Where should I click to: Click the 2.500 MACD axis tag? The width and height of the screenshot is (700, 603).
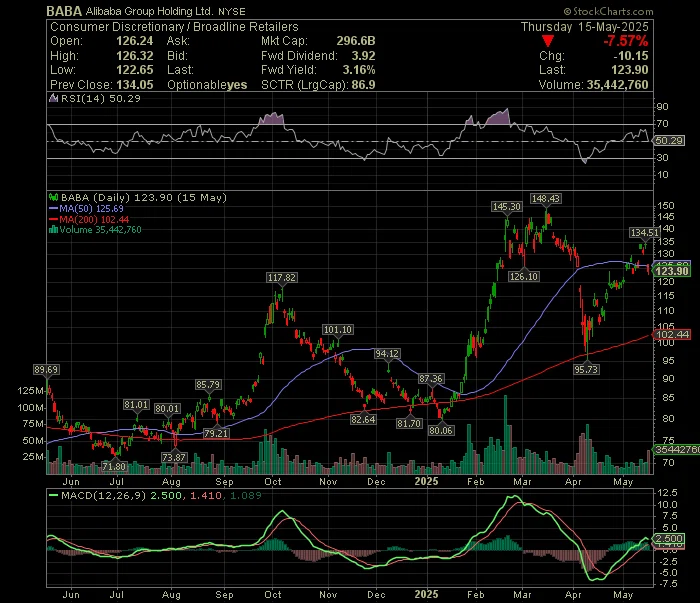point(668,539)
